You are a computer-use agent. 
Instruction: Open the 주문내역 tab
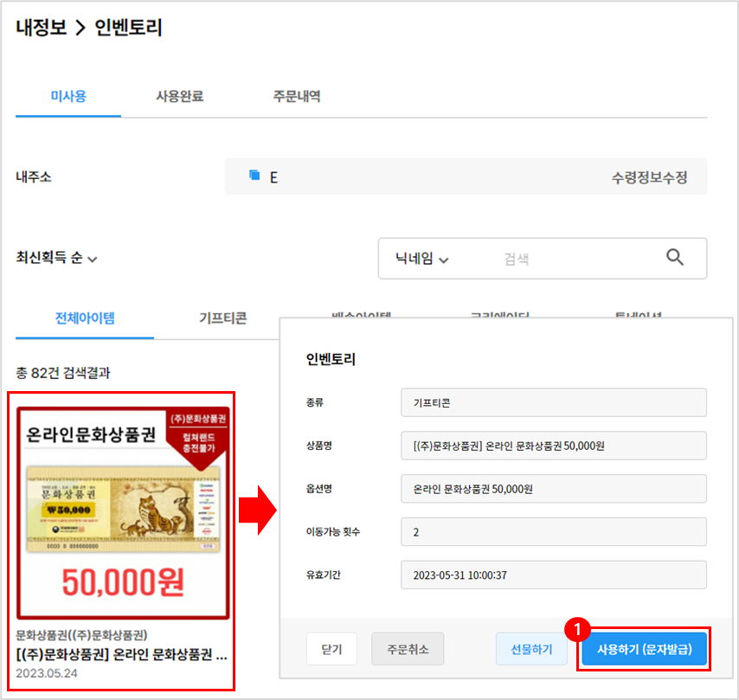click(x=297, y=96)
